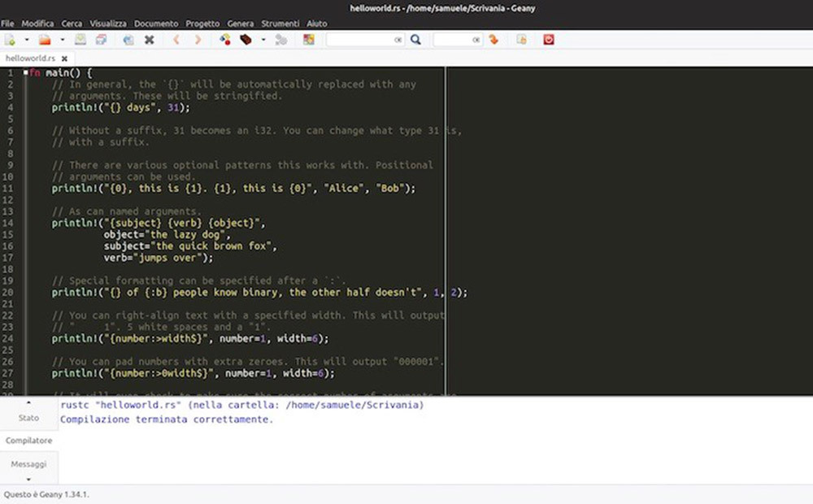
Task: Select the Stato tab in message panel
Action: 28,418
